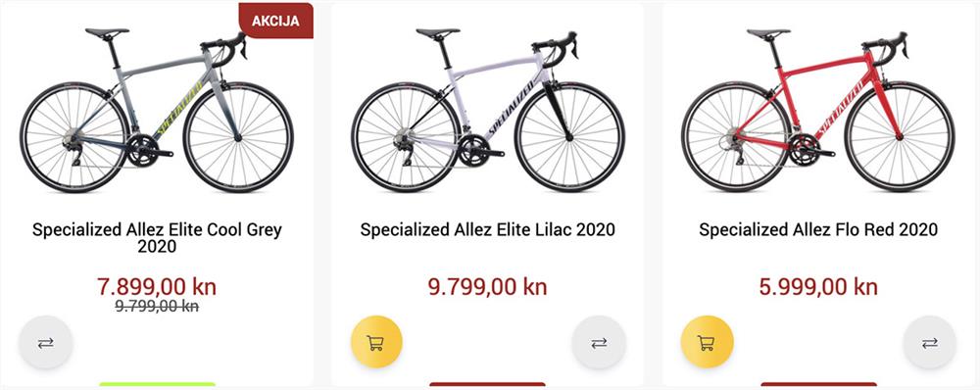Screen dimensions: 980x390
Task: Click the compare arrows icon under Cool Grey bike
Action: [x=46, y=343]
